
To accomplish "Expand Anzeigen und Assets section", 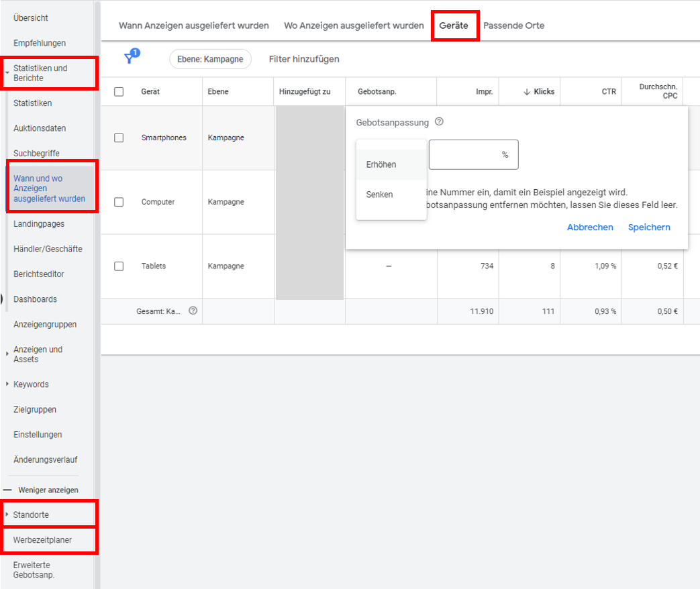I will tap(7, 350).
